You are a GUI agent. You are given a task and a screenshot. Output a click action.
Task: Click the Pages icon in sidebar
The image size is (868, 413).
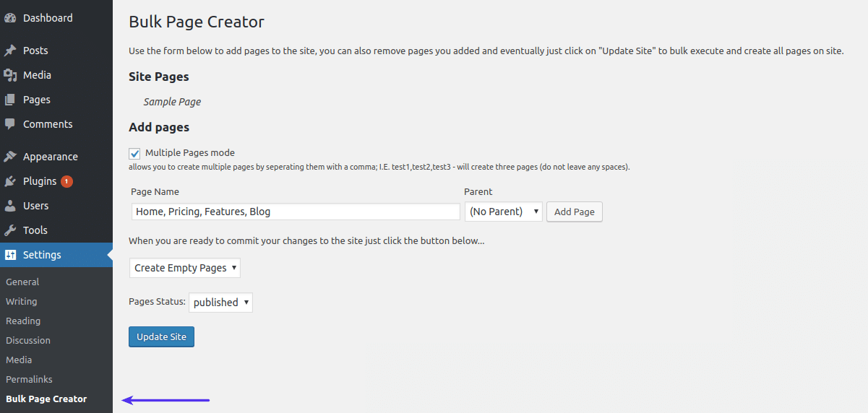tap(10, 100)
